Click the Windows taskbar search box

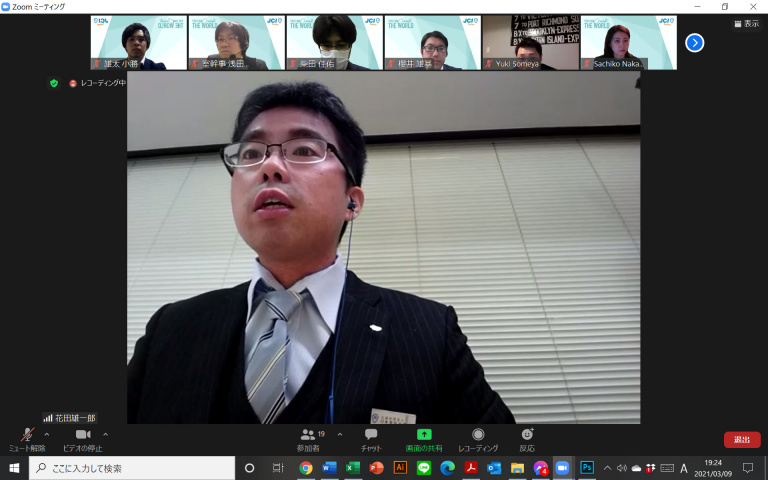pyautogui.click(x=132, y=468)
